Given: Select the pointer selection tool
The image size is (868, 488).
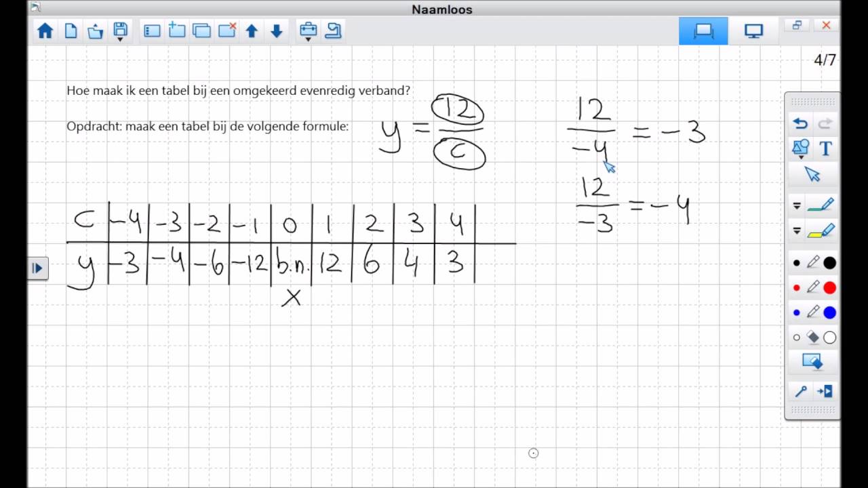Looking at the screenshot, I should pyautogui.click(x=812, y=175).
